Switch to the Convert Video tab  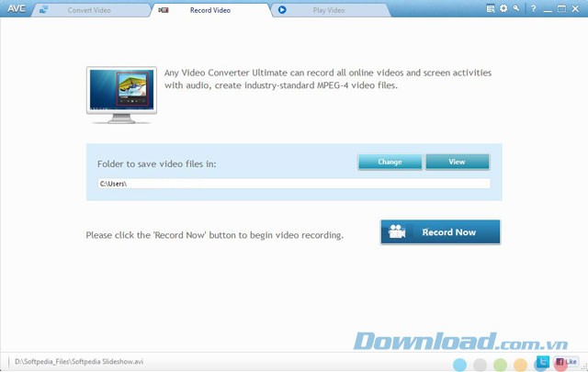[90, 10]
